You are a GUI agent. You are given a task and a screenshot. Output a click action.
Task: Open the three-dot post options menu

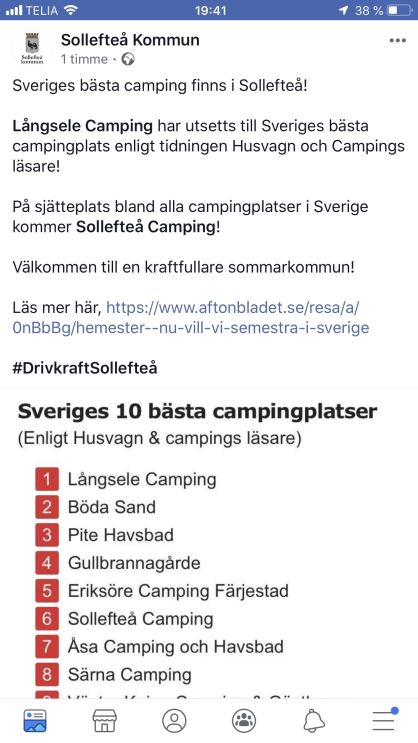[398, 41]
